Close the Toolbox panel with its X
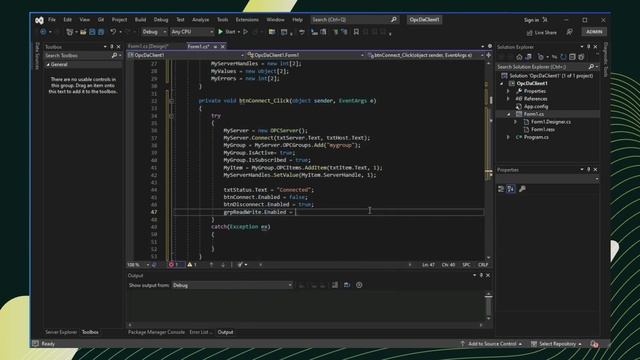 click(119, 47)
